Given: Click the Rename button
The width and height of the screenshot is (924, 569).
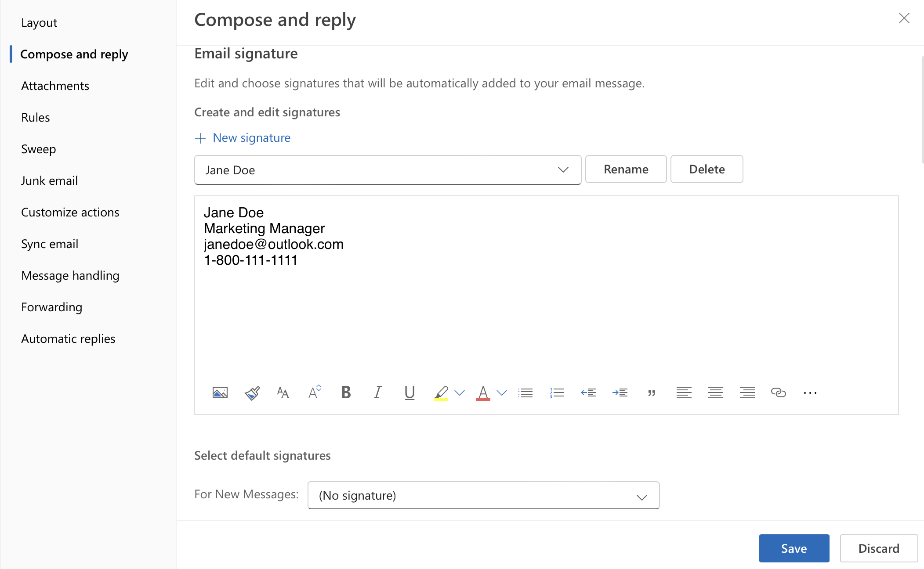Looking at the screenshot, I should click(x=626, y=169).
